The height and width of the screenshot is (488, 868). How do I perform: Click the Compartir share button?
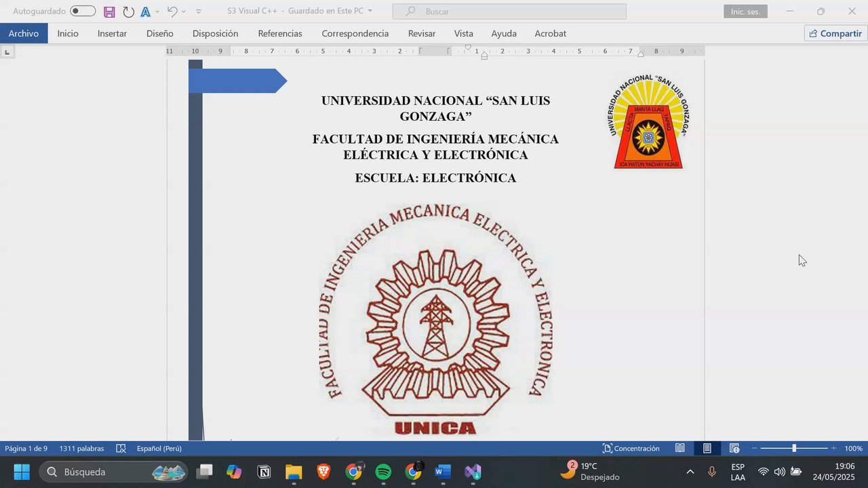pyautogui.click(x=835, y=33)
